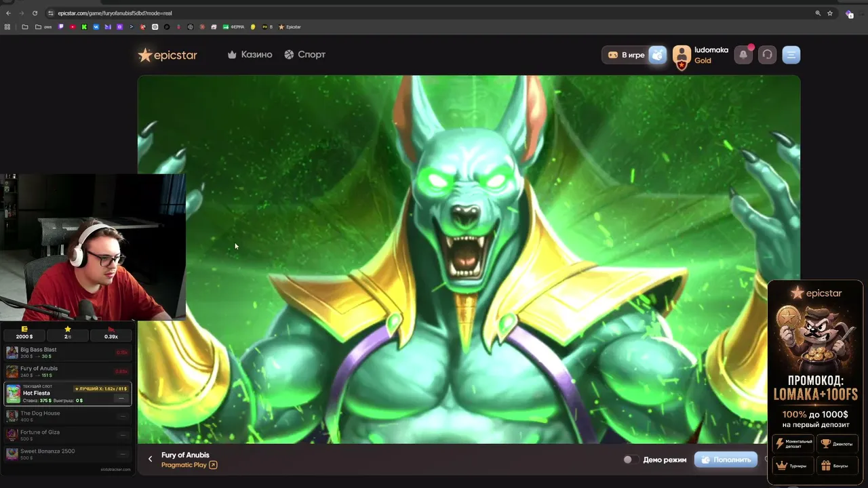Click the address bar URL field
The width and height of the screenshot is (868, 488).
click(x=434, y=13)
